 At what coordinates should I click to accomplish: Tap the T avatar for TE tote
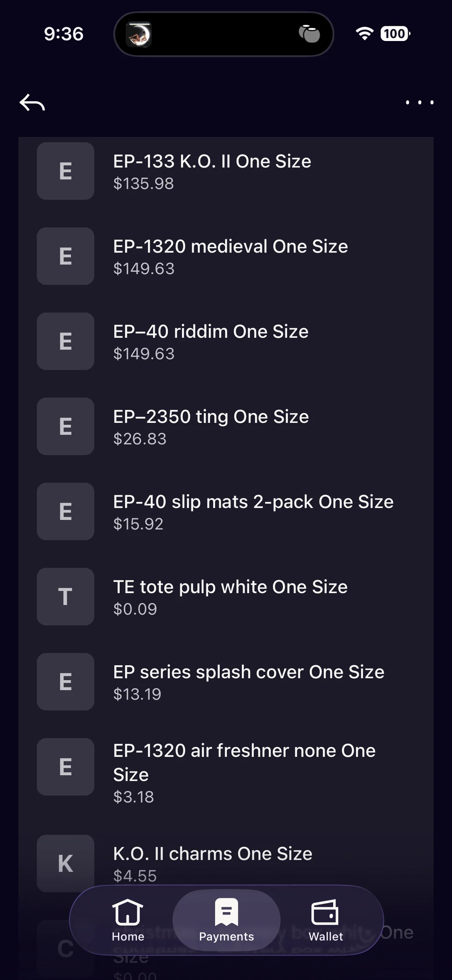tap(65, 597)
